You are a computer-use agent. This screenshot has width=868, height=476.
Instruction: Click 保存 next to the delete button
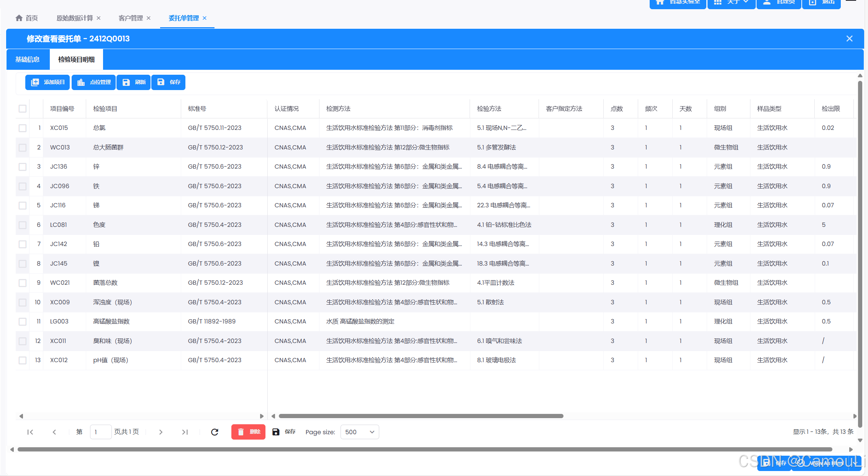tap(284, 432)
